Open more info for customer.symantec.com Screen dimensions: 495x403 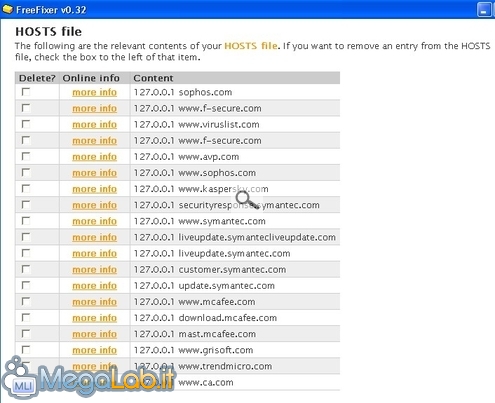(x=94, y=269)
